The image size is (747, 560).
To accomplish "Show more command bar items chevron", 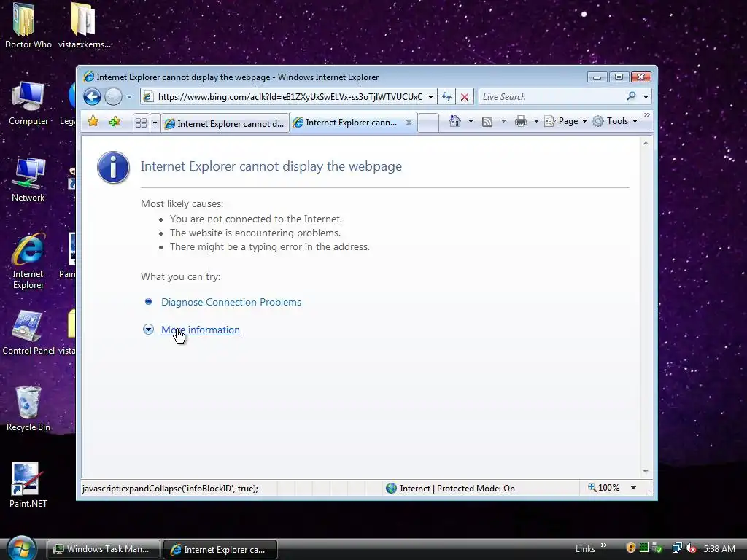I will pos(646,115).
